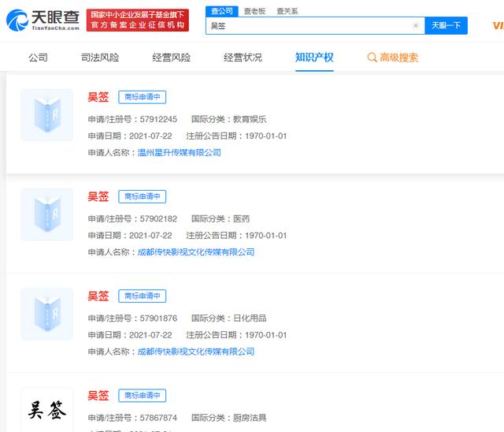504x432 pixels.
Task: Click the TianYanCha logo
Action: [x=43, y=20]
